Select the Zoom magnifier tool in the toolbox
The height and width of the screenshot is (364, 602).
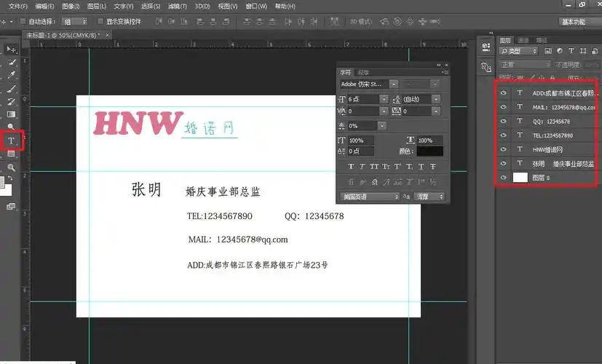tap(12, 167)
